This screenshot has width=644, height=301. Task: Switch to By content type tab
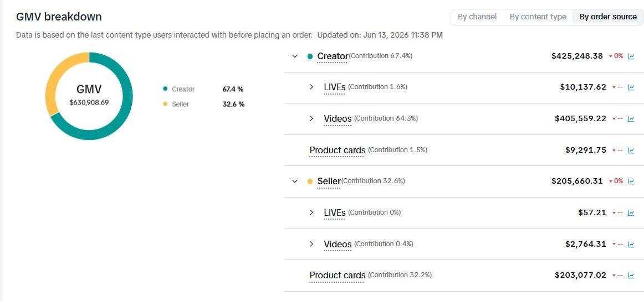(x=538, y=17)
